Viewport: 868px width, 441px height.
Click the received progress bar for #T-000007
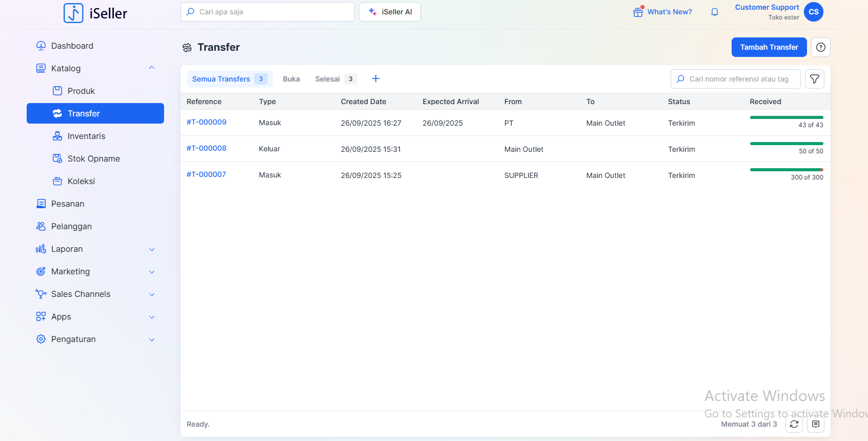click(x=786, y=170)
